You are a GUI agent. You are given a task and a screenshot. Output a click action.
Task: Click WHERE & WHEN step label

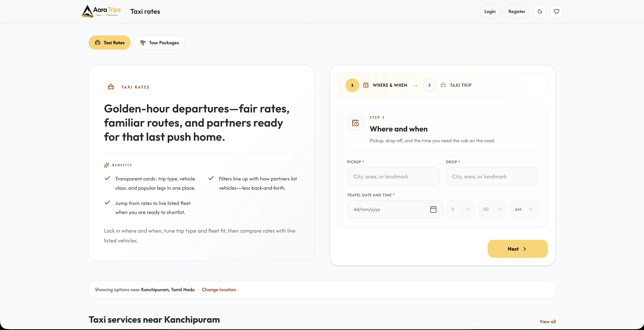click(x=390, y=85)
